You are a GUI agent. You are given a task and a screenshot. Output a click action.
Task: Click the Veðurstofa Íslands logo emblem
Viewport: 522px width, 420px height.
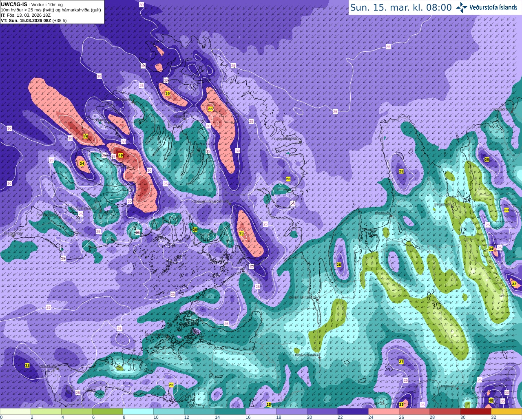462,7
